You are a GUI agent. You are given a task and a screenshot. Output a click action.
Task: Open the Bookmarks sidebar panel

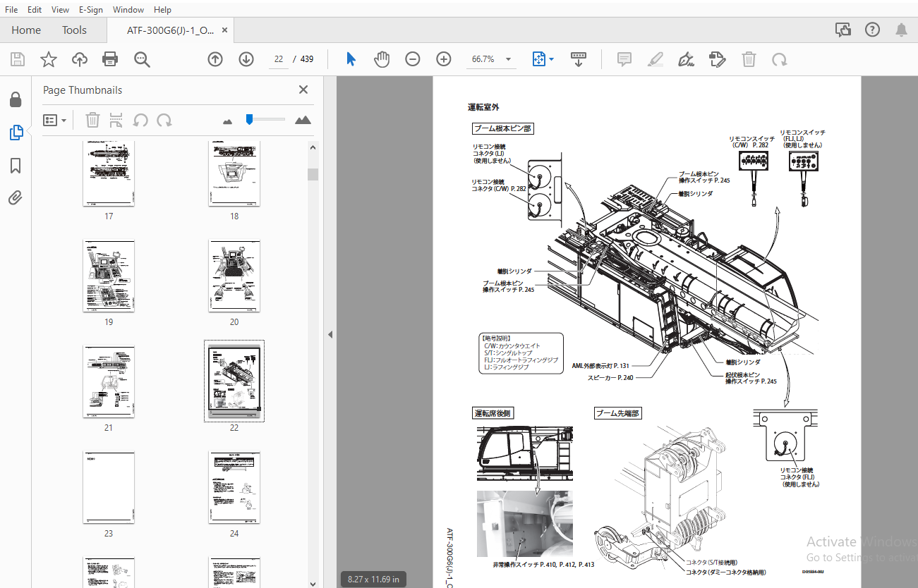(16, 166)
